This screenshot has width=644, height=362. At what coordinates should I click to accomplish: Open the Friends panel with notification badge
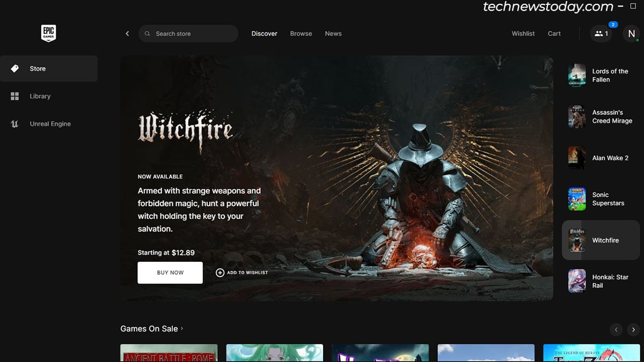pos(601,33)
